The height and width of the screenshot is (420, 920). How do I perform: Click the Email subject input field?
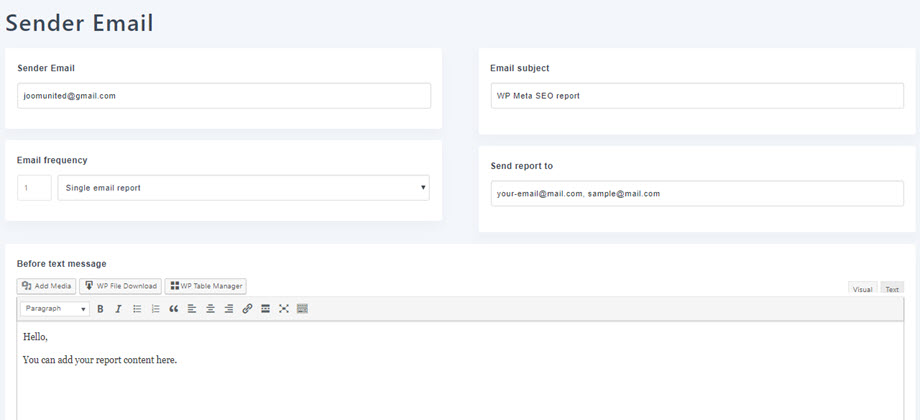(x=696, y=95)
